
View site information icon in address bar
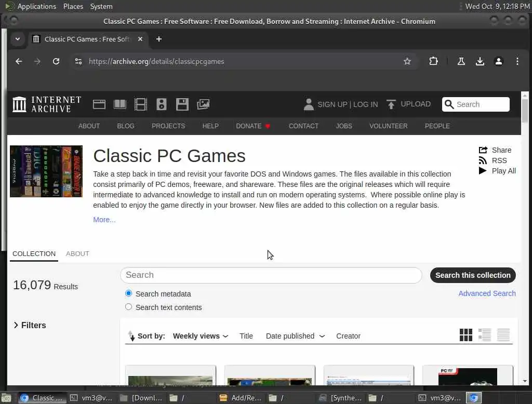pos(78,61)
